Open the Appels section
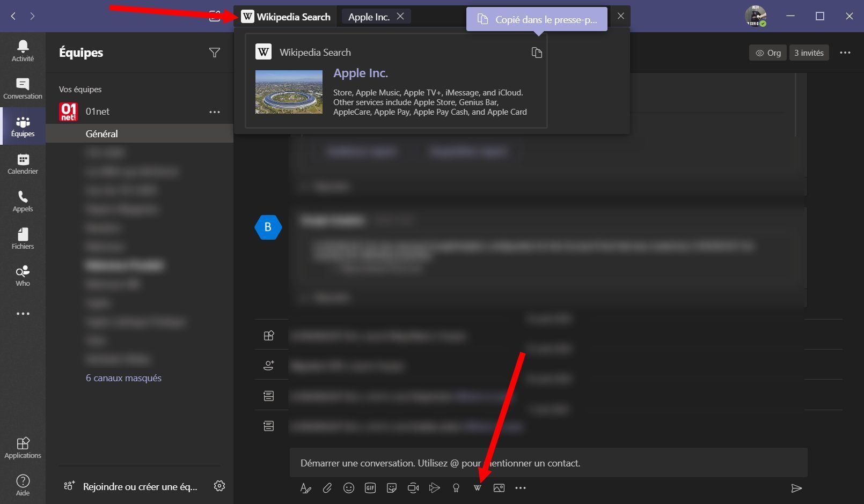This screenshot has width=864, height=504. (23, 201)
